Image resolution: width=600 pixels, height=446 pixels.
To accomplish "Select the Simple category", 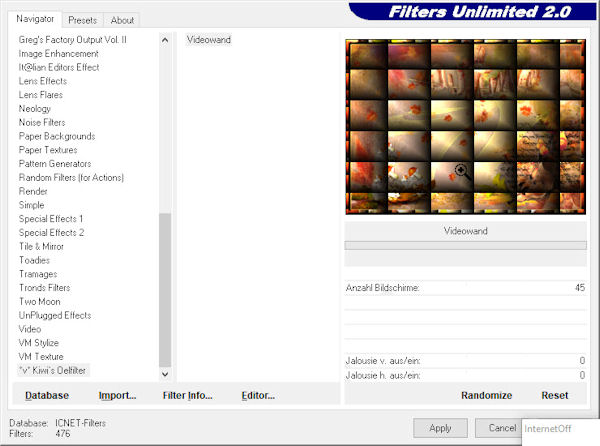I will click(x=31, y=205).
